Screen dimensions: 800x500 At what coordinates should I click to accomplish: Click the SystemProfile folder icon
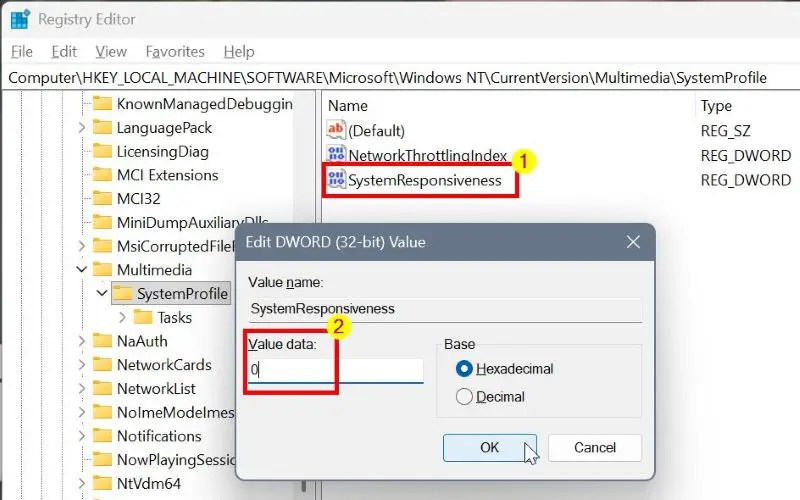click(122, 294)
